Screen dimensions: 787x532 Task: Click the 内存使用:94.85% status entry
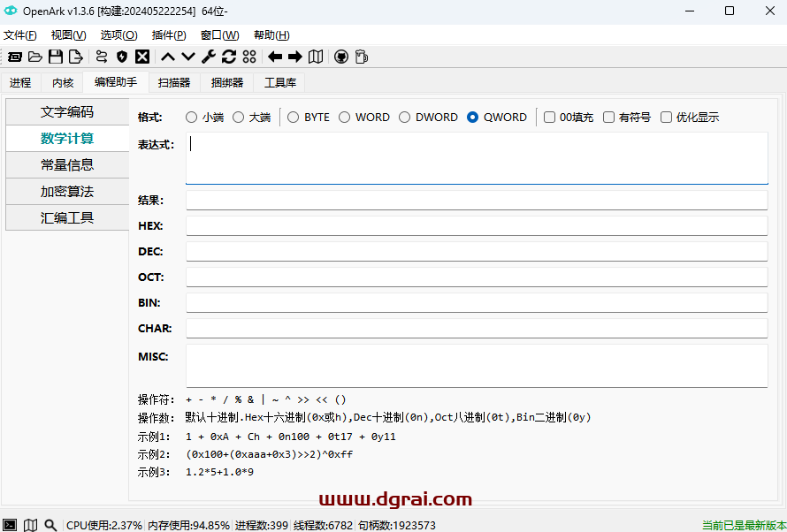[188, 525]
